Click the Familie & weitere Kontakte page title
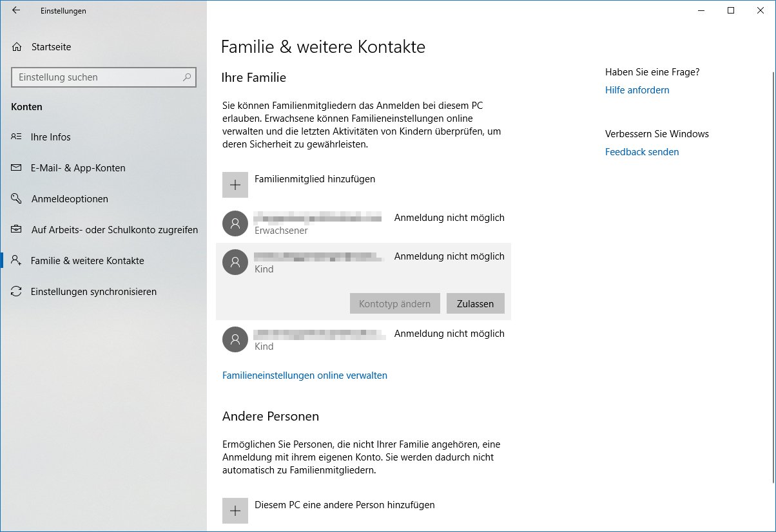This screenshot has width=776, height=532. 324,47
